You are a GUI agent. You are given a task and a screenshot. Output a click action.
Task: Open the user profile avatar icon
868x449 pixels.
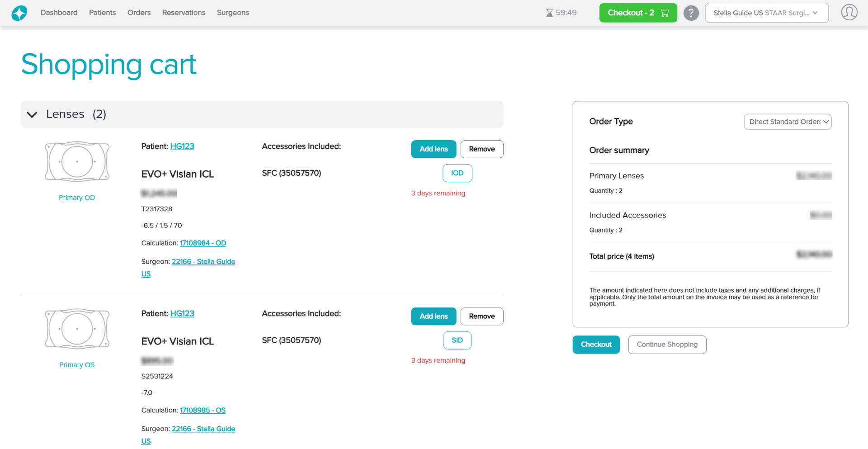coord(849,12)
